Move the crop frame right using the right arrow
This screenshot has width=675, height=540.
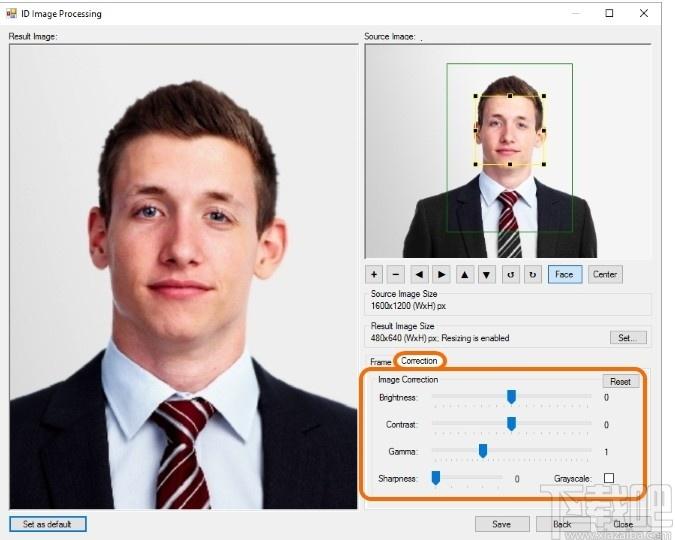tap(441, 274)
